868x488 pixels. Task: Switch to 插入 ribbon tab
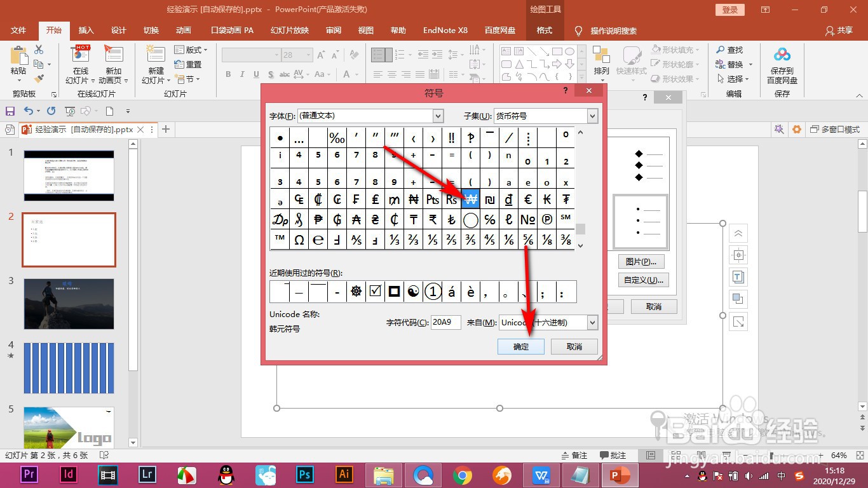pyautogui.click(x=86, y=30)
